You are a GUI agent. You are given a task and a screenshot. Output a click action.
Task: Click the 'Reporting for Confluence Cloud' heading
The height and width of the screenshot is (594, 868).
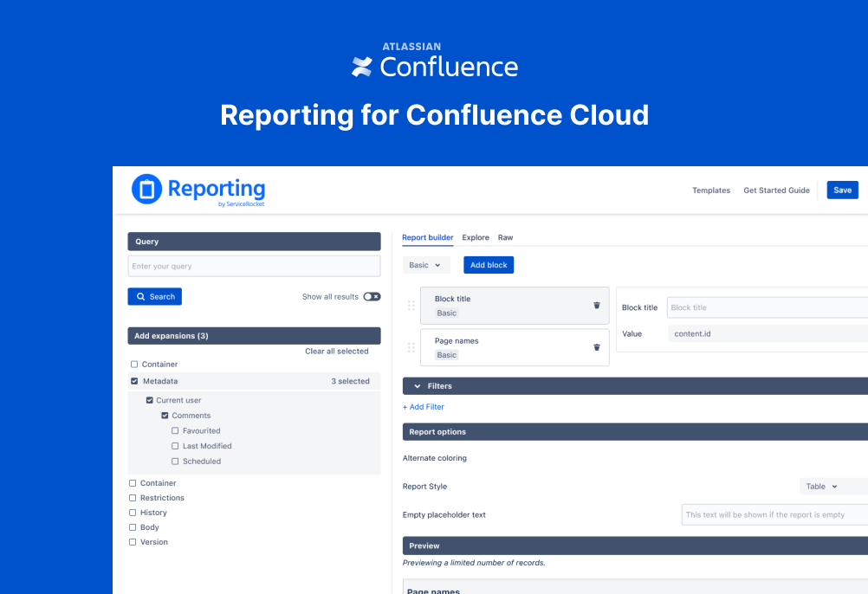tap(435, 115)
